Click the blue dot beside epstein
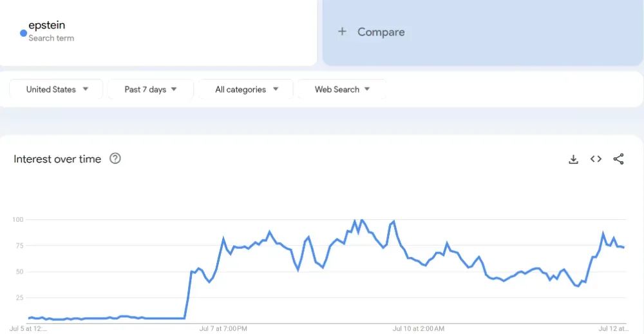 click(x=23, y=33)
